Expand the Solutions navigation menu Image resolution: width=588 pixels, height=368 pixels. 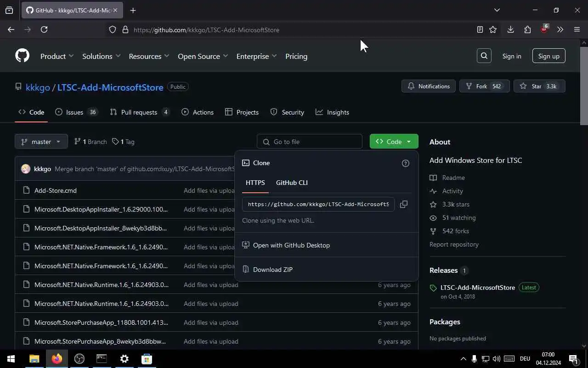pyautogui.click(x=101, y=56)
